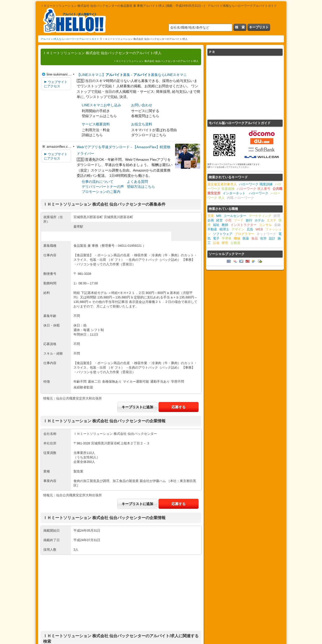This screenshot has width=322, height=644.
Task: Click postal code value 〒 981-3328
Action: pos(82,274)
